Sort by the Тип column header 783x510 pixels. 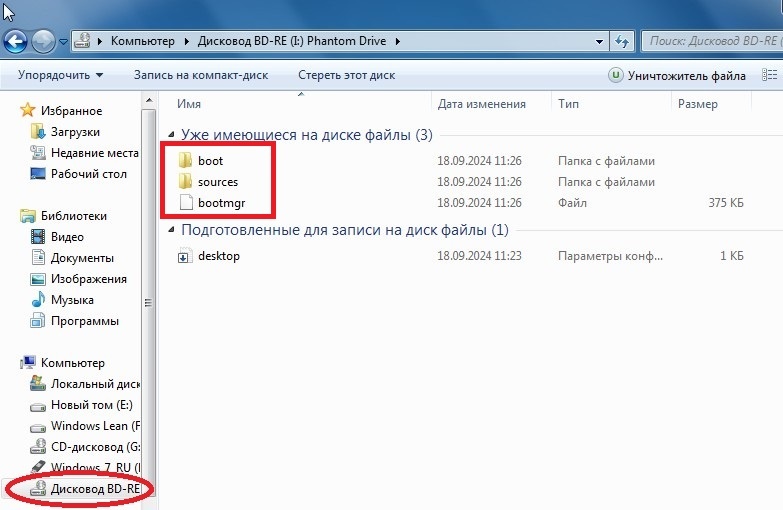(x=568, y=104)
